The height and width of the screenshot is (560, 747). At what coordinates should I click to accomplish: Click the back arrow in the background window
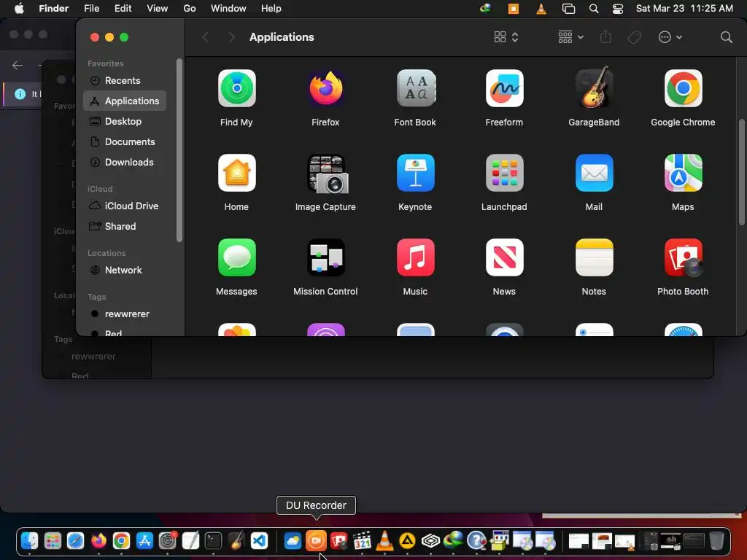(18, 65)
